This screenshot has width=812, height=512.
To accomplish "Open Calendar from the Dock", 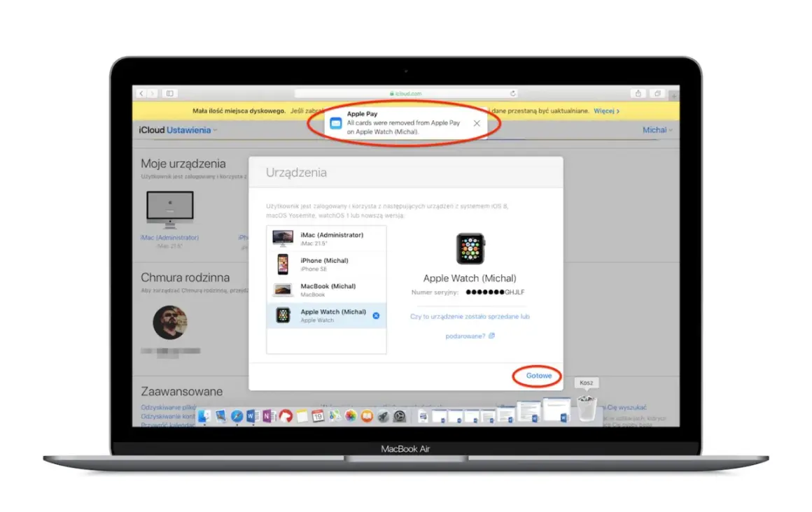I will pos(318,416).
